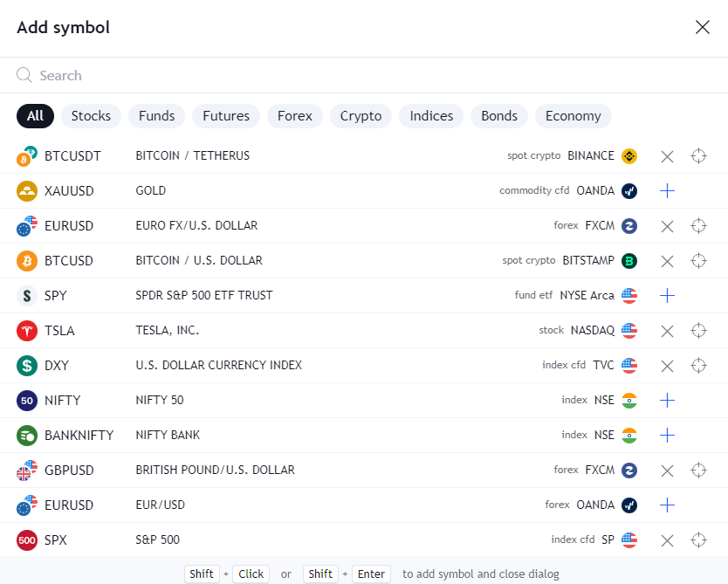
Task: Remove EURUSD FXCM symbol
Action: (x=667, y=226)
